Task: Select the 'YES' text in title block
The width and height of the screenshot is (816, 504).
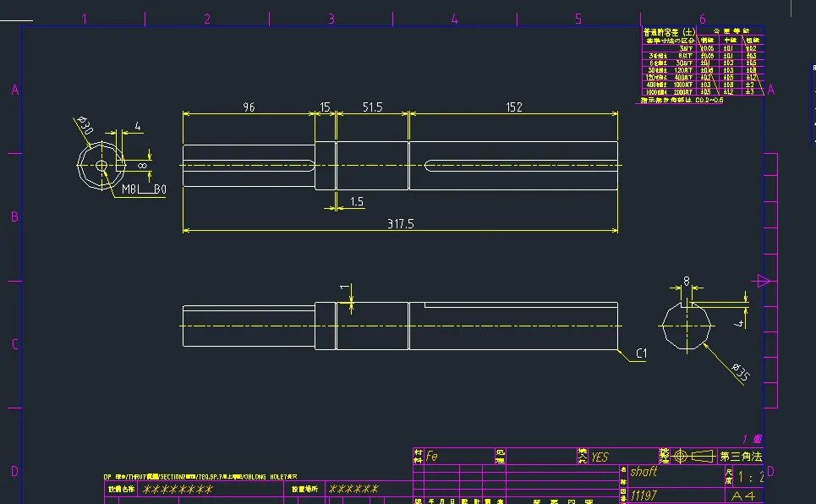Action: (x=599, y=457)
